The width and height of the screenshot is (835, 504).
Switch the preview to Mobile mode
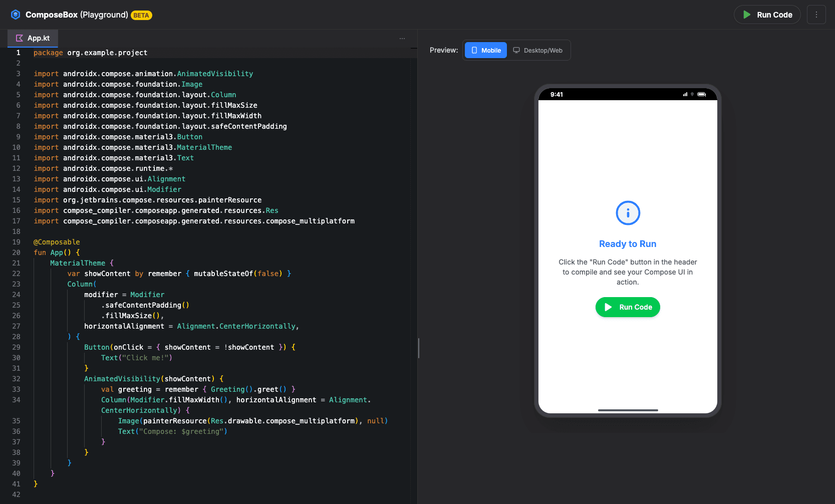point(486,50)
